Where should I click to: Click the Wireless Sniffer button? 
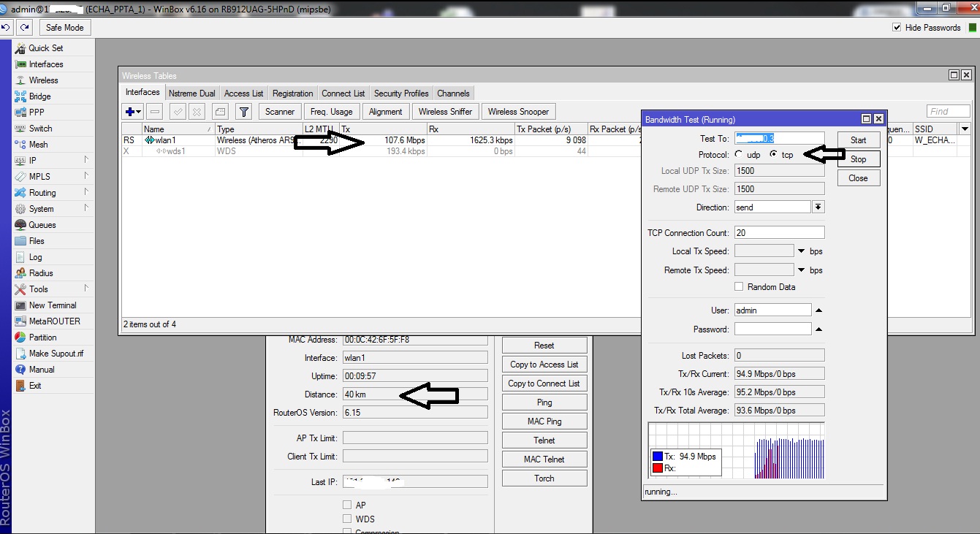click(445, 112)
